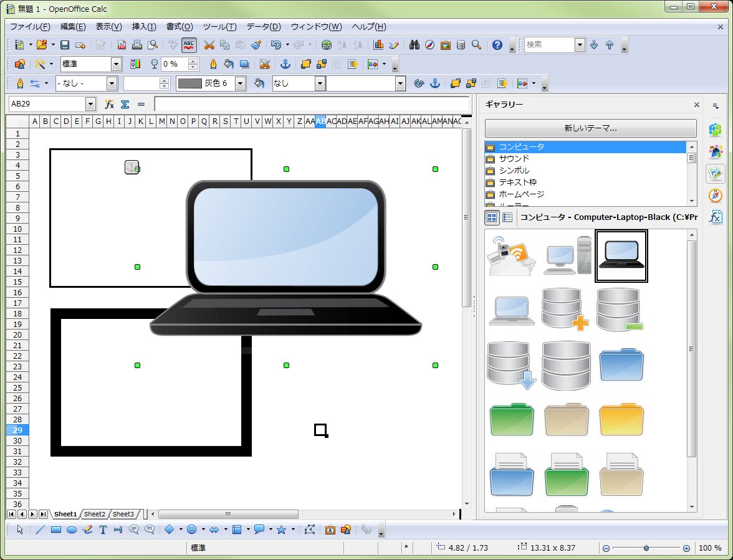Click the Data Sources database icon
This screenshot has height=560, width=733.
[461, 45]
